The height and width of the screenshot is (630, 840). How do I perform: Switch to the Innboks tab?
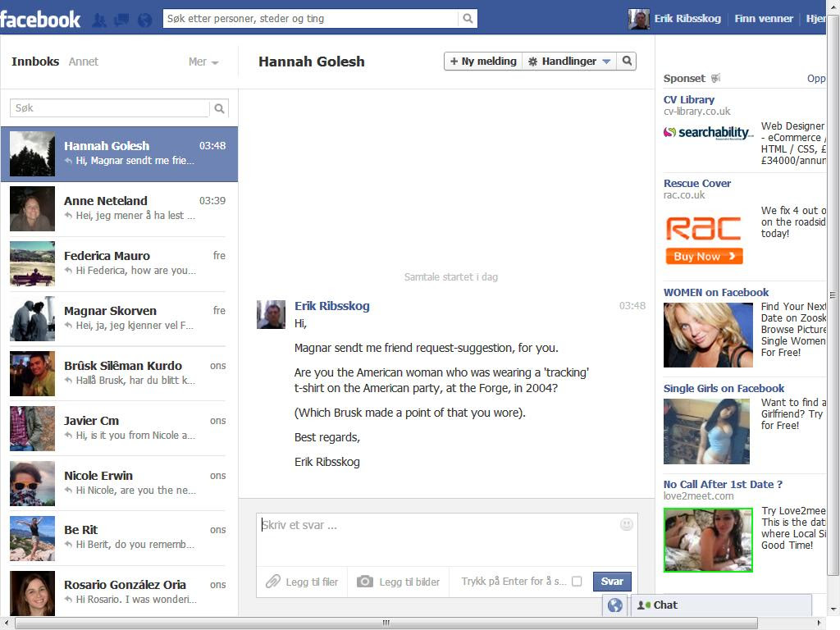(35, 62)
